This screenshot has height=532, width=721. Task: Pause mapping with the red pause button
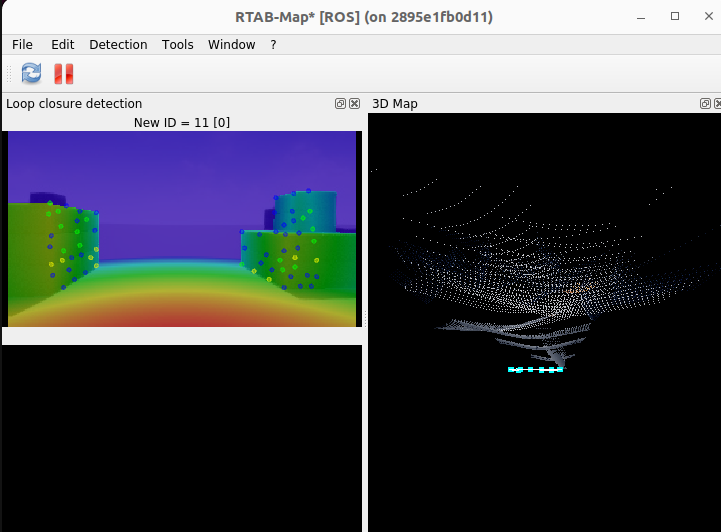point(64,73)
